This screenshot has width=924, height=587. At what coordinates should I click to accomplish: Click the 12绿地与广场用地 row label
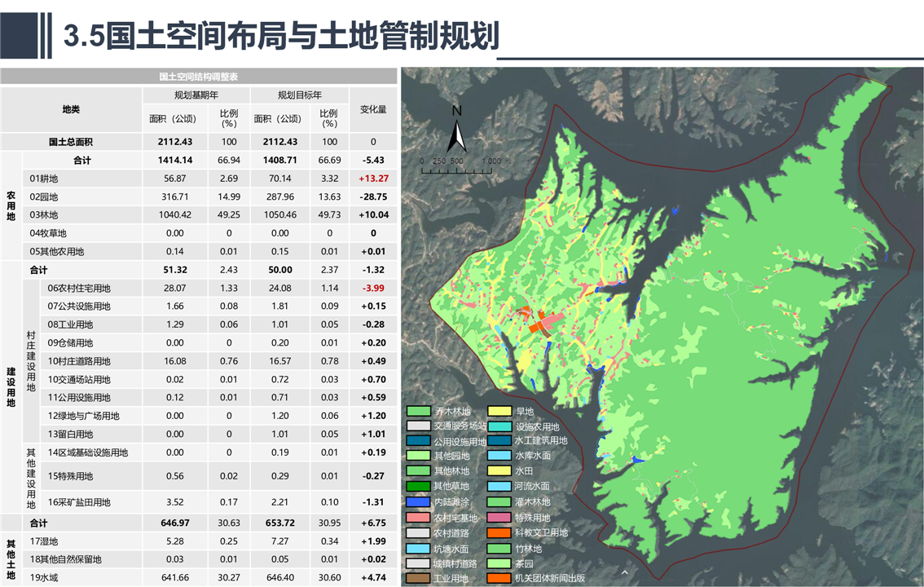coord(84,416)
